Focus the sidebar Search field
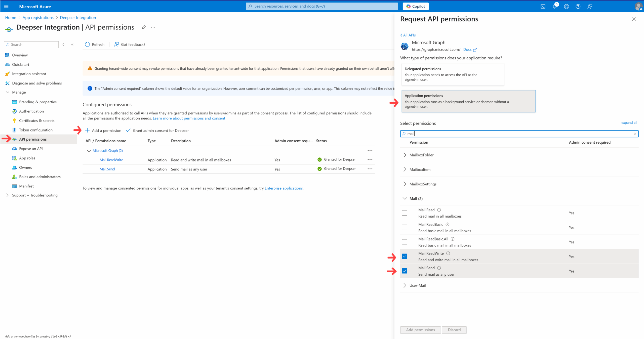This screenshot has height=339, width=644. [x=31, y=45]
